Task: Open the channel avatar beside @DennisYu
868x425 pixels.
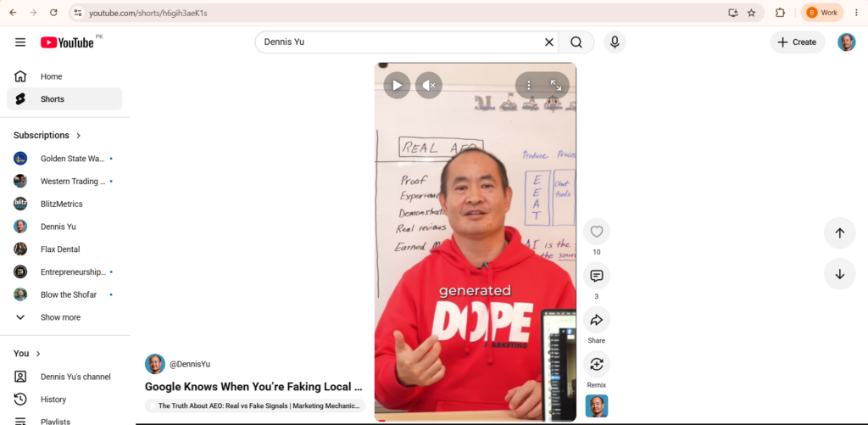Action: (x=155, y=364)
